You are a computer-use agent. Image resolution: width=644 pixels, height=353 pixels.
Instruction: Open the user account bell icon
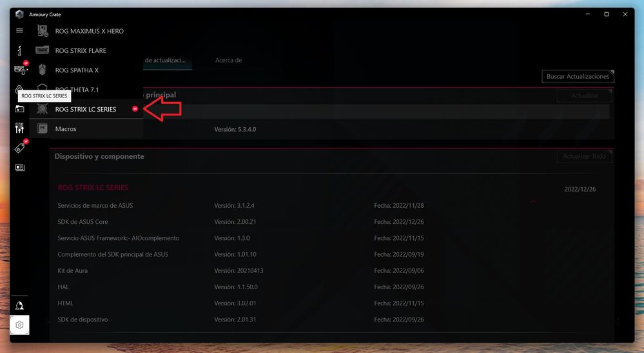[x=19, y=306]
